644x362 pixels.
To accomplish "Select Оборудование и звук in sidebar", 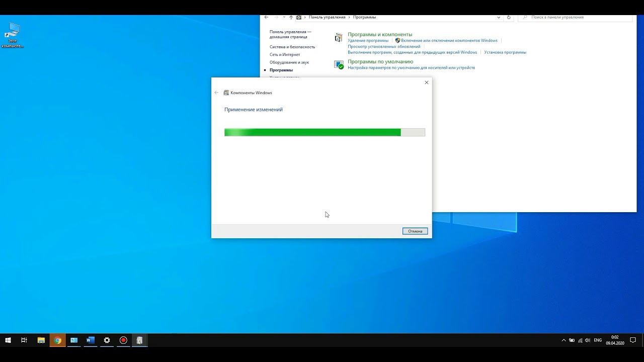I will (289, 62).
